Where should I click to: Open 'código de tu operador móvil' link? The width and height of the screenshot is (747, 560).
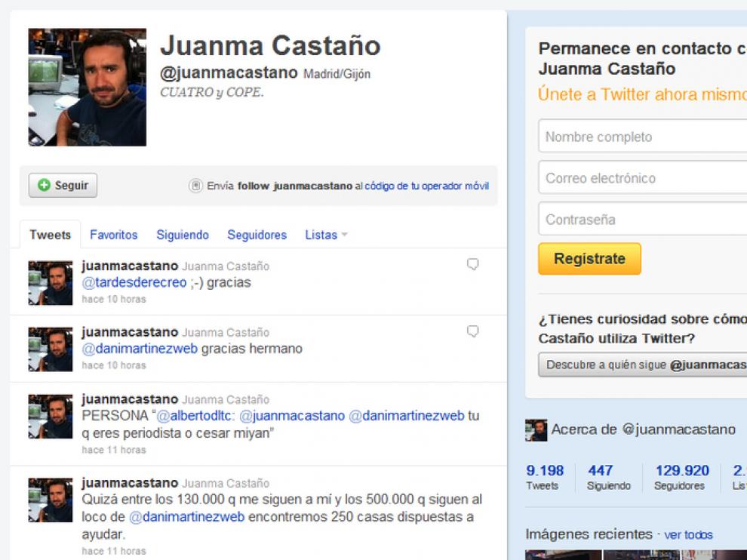pyautogui.click(x=426, y=186)
